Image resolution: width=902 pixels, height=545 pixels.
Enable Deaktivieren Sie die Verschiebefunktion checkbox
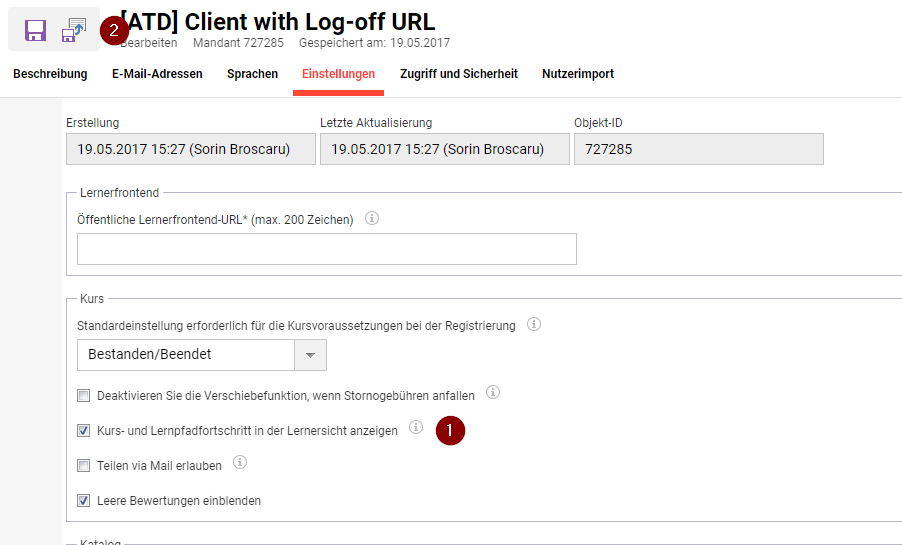point(84,396)
